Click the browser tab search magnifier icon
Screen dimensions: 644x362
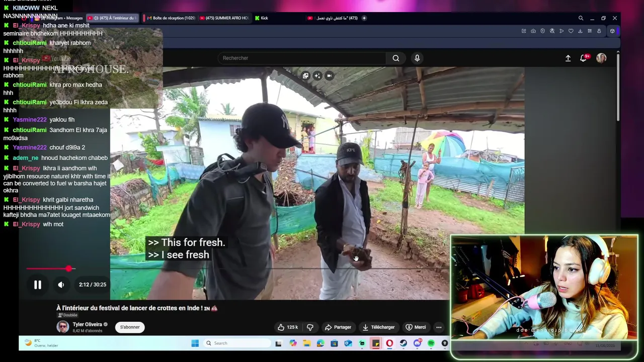click(x=581, y=18)
